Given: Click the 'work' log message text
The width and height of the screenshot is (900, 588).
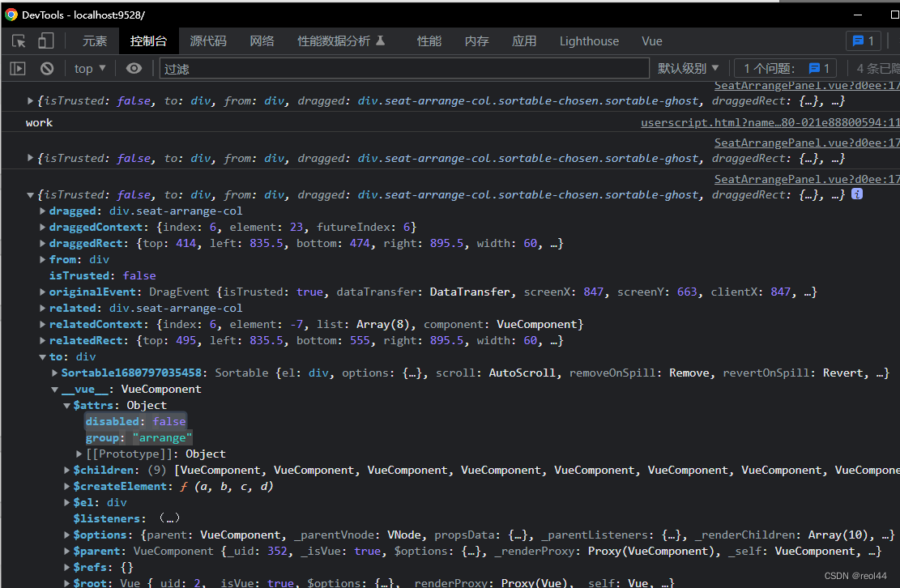Looking at the screenshot, I should pos(39,123).
